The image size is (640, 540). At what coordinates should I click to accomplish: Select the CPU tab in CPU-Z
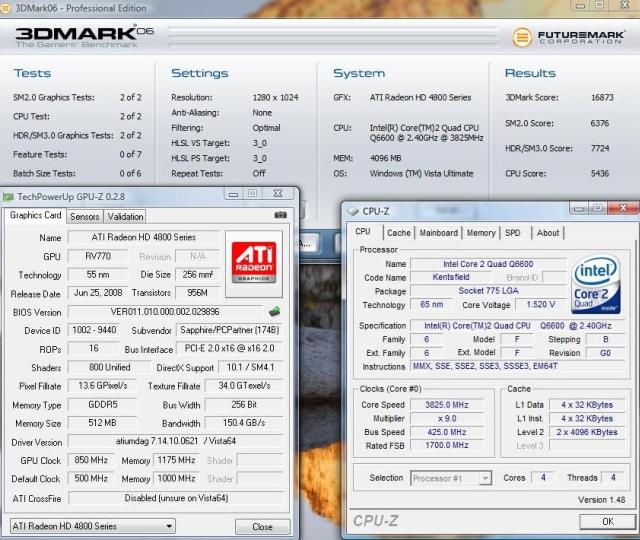363,231
